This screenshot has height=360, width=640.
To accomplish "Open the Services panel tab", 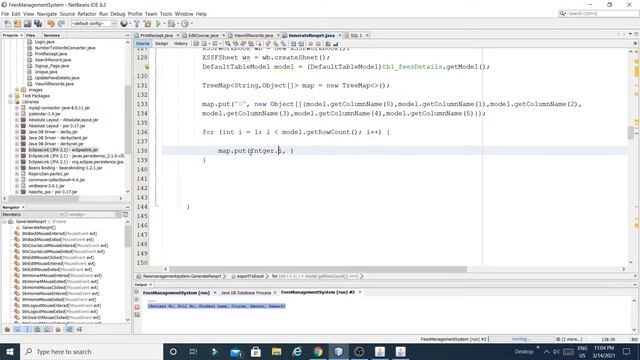I will (x=51, y=36).
